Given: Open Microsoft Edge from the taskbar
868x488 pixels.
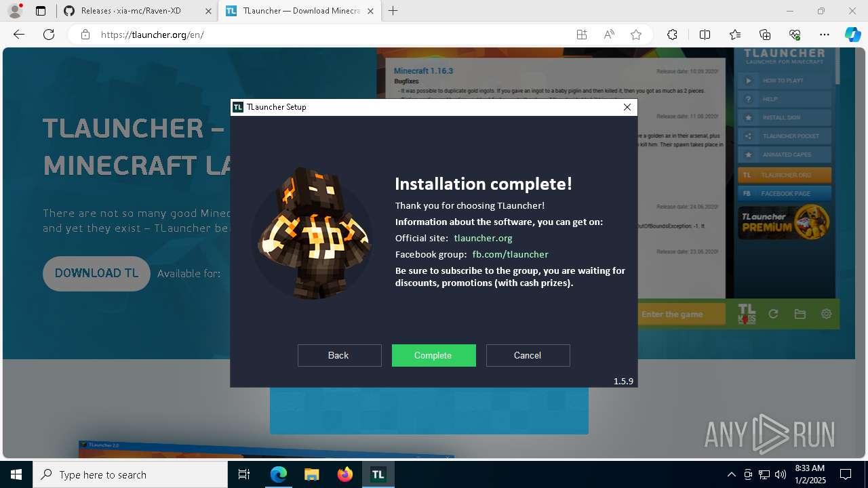Looking at the screenshot, I should (x=279, y=474).
